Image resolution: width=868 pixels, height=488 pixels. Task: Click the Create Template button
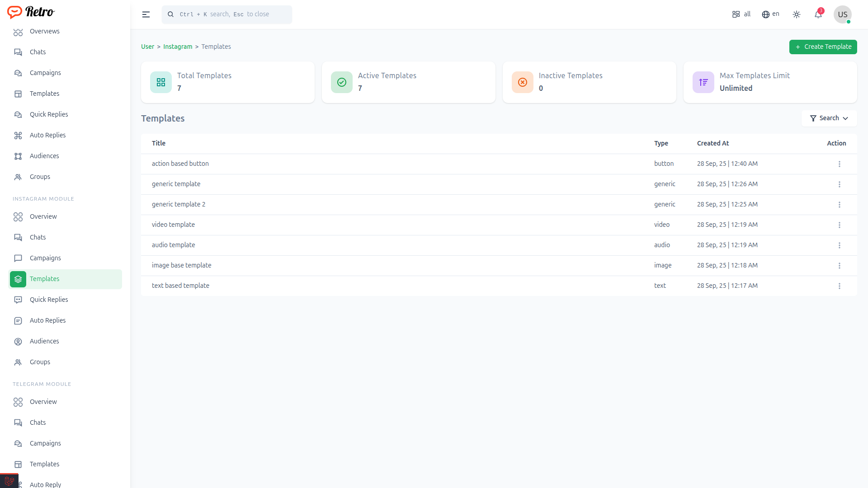point(823,47)
